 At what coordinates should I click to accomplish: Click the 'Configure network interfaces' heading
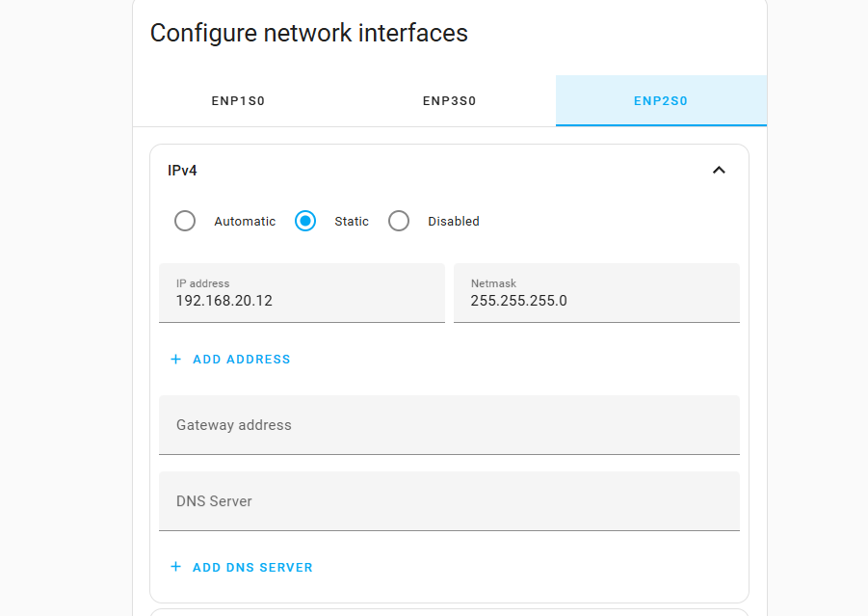[x=309, y=33]
